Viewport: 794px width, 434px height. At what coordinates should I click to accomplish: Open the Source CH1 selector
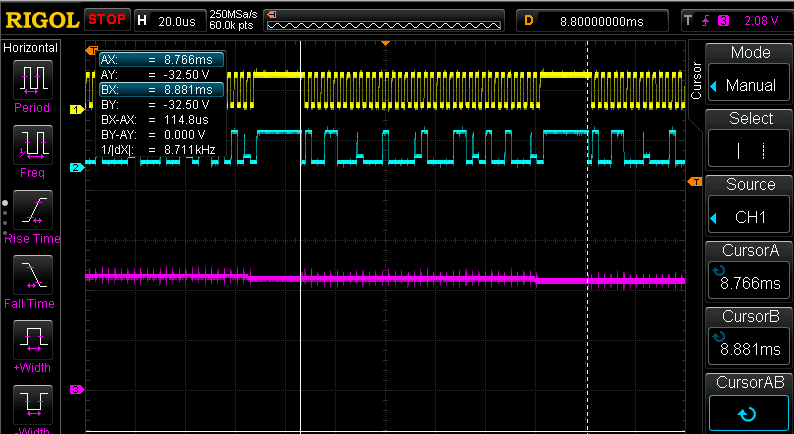point(750,217)
